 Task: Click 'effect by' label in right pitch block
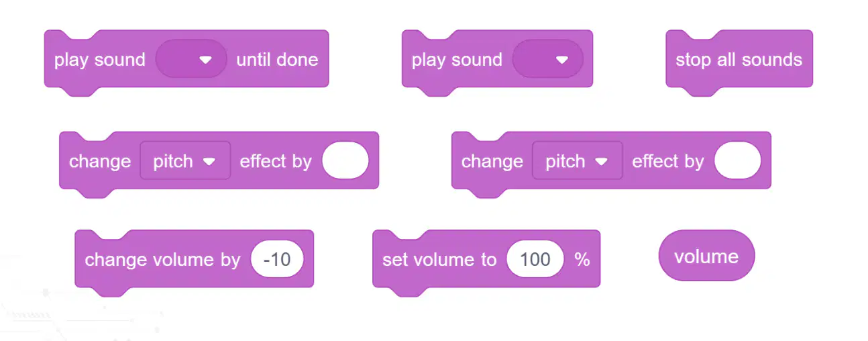(x=668, y=161)
